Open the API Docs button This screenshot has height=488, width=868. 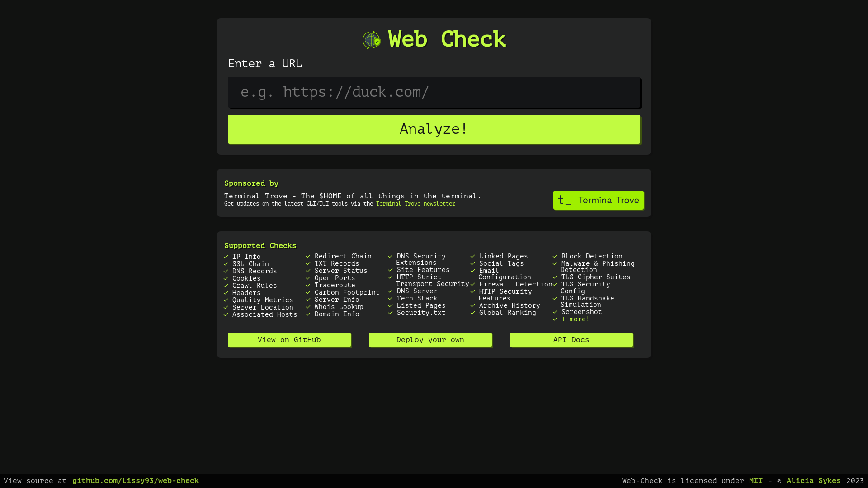(571, 340)
